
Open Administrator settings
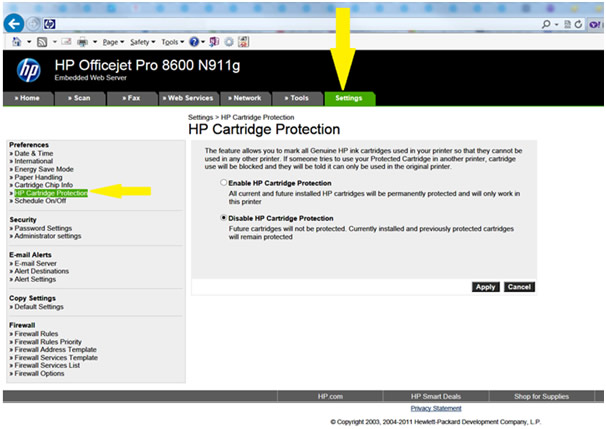(48, 236)
